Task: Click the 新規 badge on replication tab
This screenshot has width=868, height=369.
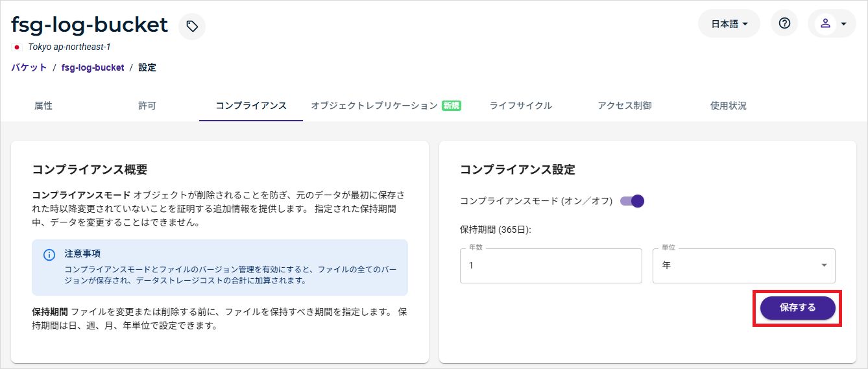Action: (451, 106)
